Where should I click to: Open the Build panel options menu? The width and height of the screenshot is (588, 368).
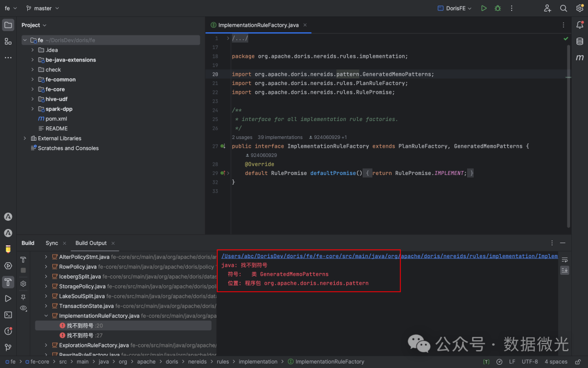pyautogui.click(x=552, y=243)
